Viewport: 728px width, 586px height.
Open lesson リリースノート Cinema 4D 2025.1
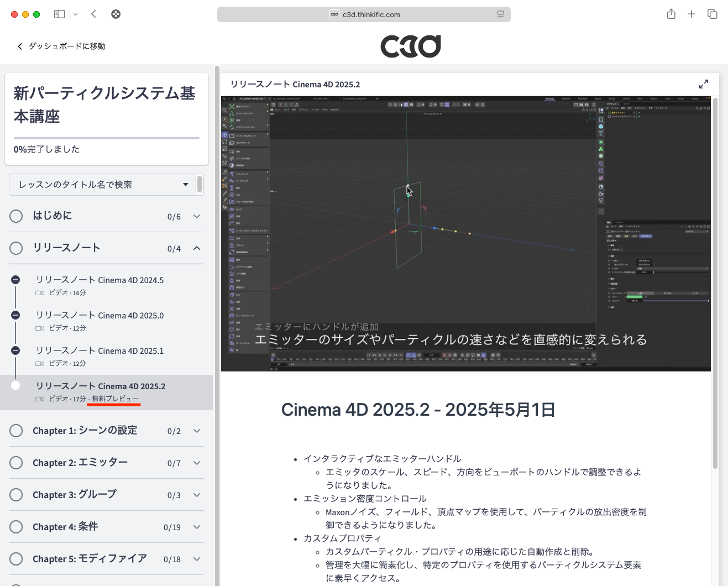107,357
